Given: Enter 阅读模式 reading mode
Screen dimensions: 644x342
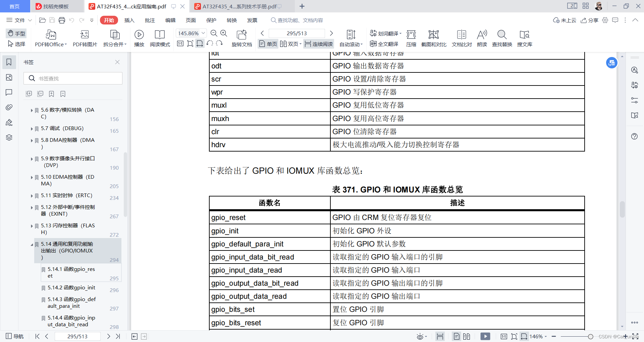Looking at the screenshot, I should [160, 38].
